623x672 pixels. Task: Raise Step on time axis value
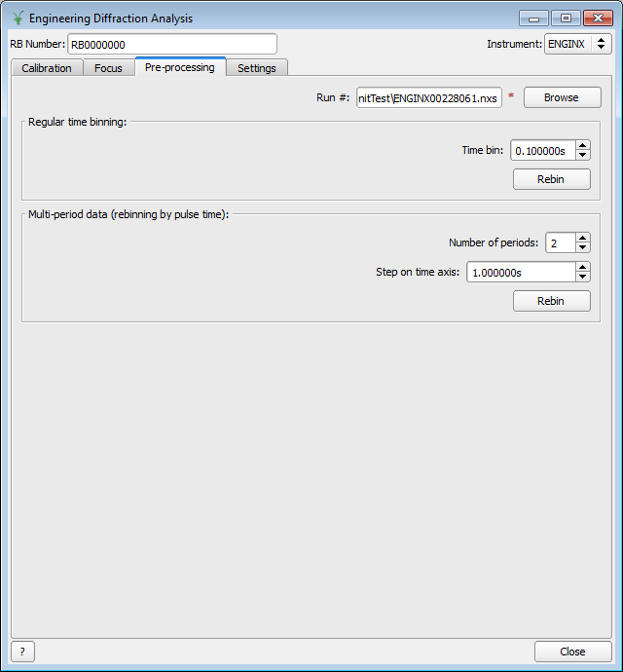[582, 268]
